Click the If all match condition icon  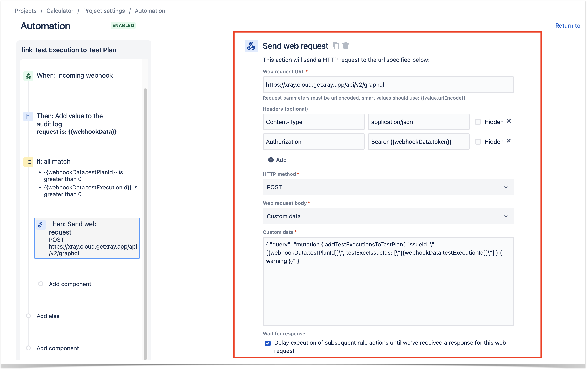pos(28,162)
